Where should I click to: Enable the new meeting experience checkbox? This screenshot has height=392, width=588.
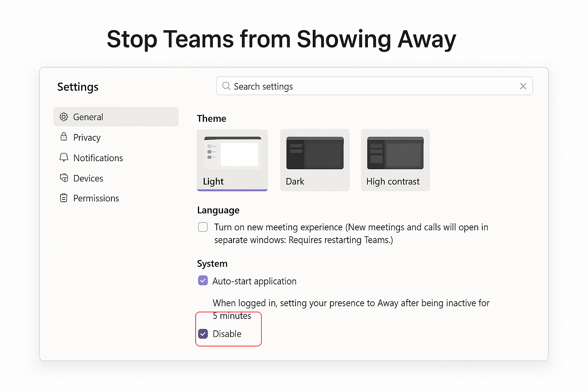203,227
